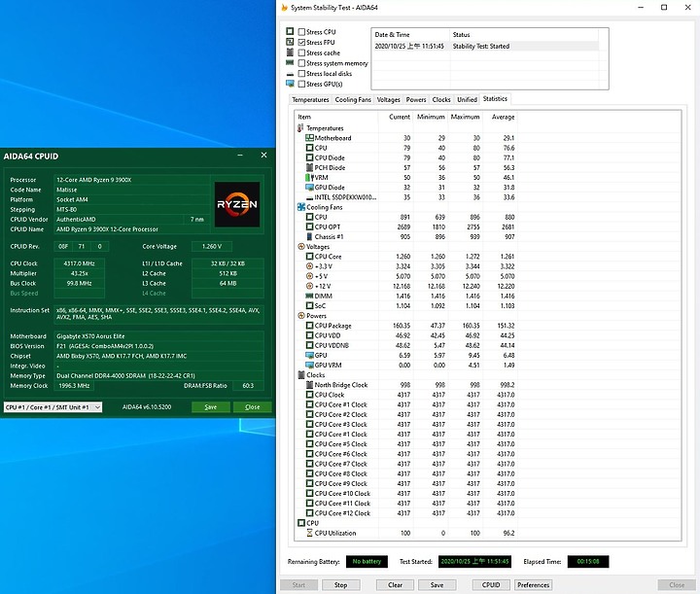Viewport: 700px width, 594px height.
Task: Click the Motherboard icon in statistics list
Action: (309, 138)
